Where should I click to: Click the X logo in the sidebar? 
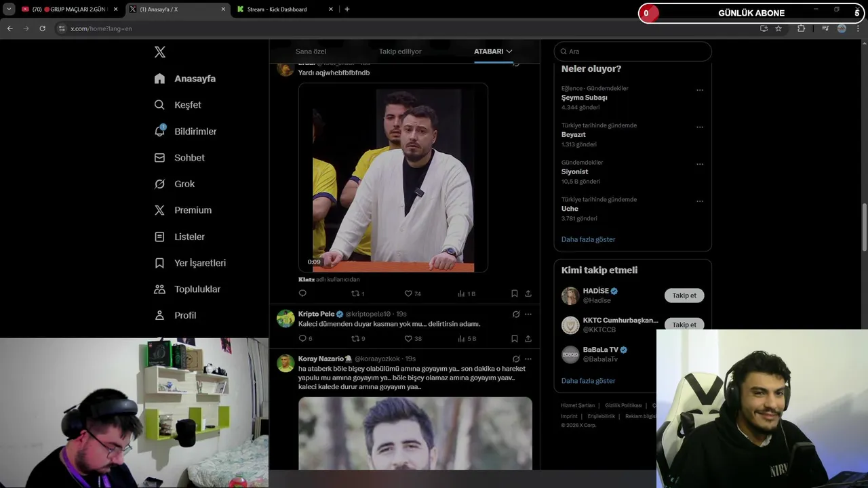point(159,52)
